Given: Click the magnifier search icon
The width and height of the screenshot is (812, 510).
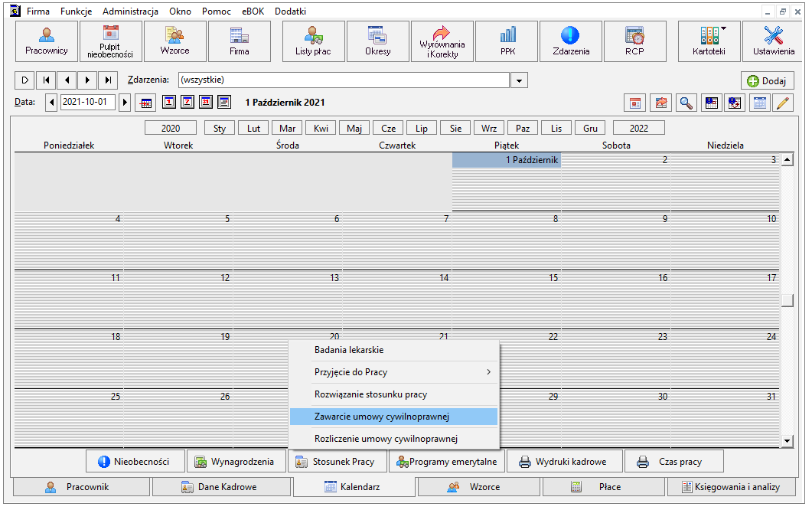Looking at the screenshot, I should [x=686, y=103].
